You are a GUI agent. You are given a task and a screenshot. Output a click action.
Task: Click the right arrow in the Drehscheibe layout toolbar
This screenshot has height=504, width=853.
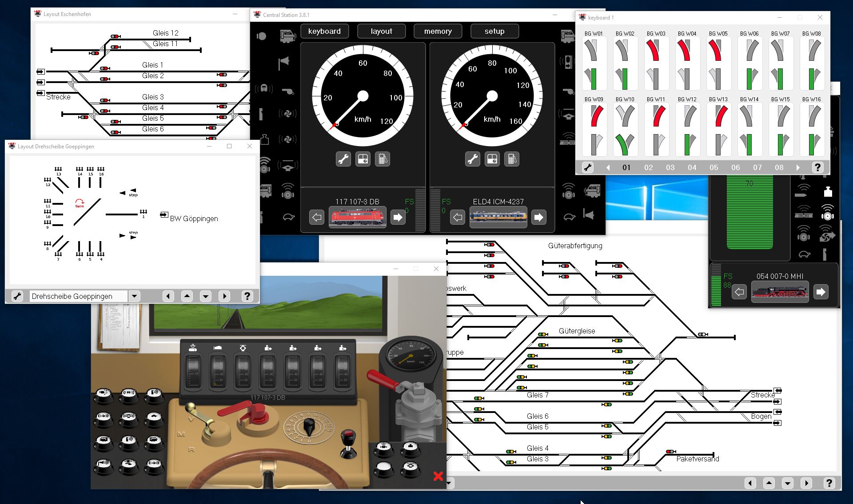(224, 296)
